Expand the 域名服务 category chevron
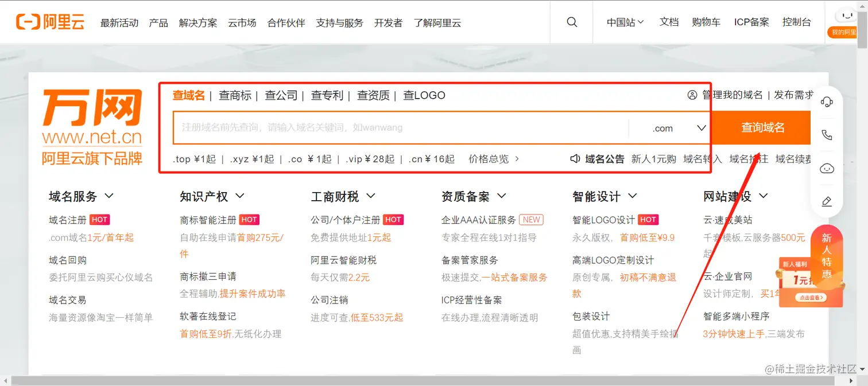868x386 pixels. coord(109,196)
